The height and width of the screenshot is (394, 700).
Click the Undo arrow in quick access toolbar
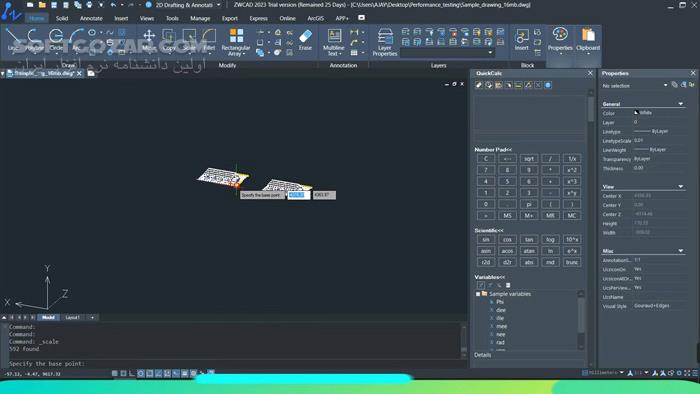pos(113,5)
